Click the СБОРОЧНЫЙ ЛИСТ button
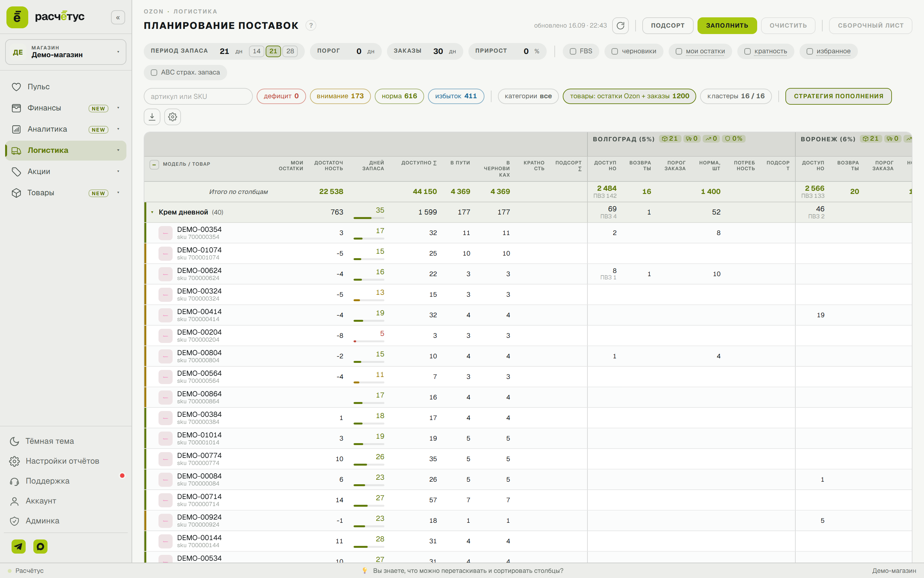This screenshot has width=924, height=578. pos(870,26)
